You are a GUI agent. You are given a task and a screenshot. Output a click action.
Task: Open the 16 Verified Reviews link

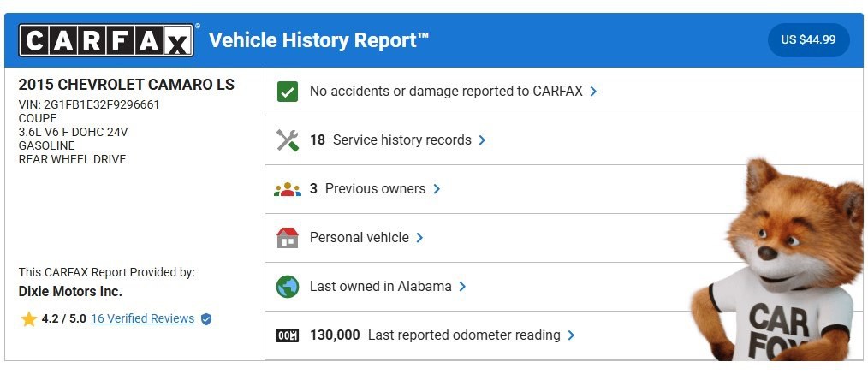pyautogui.click(x=142, y=318)
